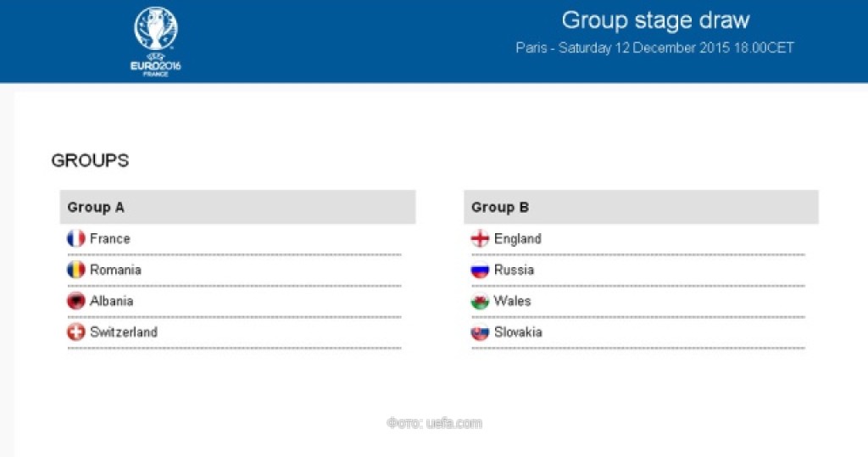Click the Wales flag icon
868x457 pixels.
pyautogui.click(x=480, y=301)
